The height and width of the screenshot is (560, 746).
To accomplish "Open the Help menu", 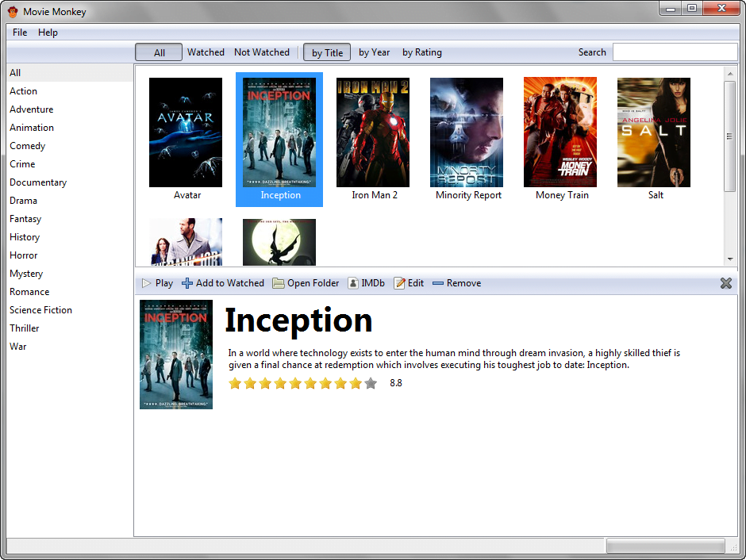I will click(48, 33).
